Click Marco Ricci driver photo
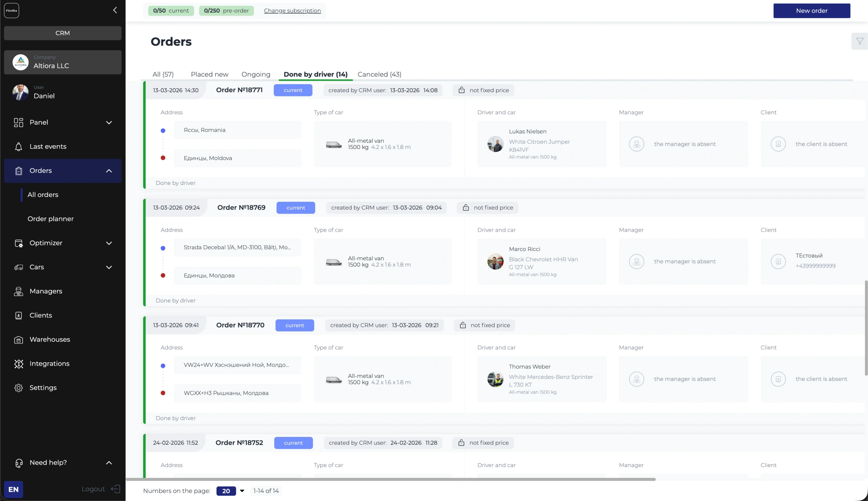 tap(495, 262)
